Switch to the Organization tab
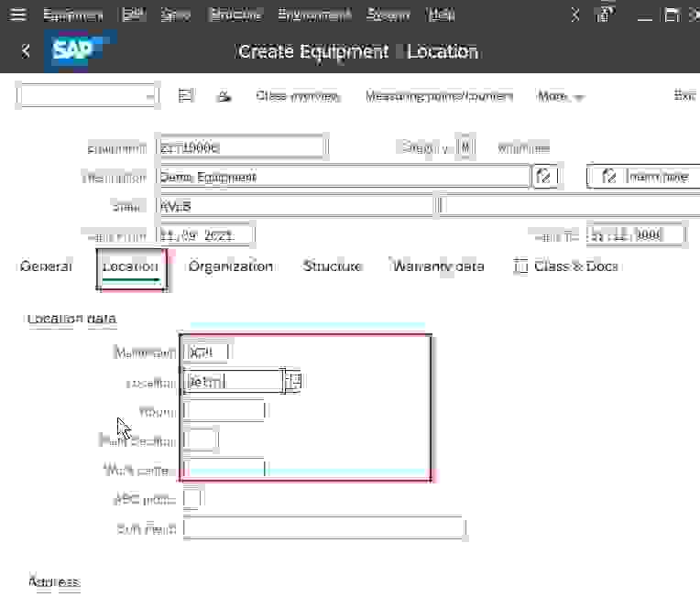This screenshot has width=700, height=597. click(230, 266)
